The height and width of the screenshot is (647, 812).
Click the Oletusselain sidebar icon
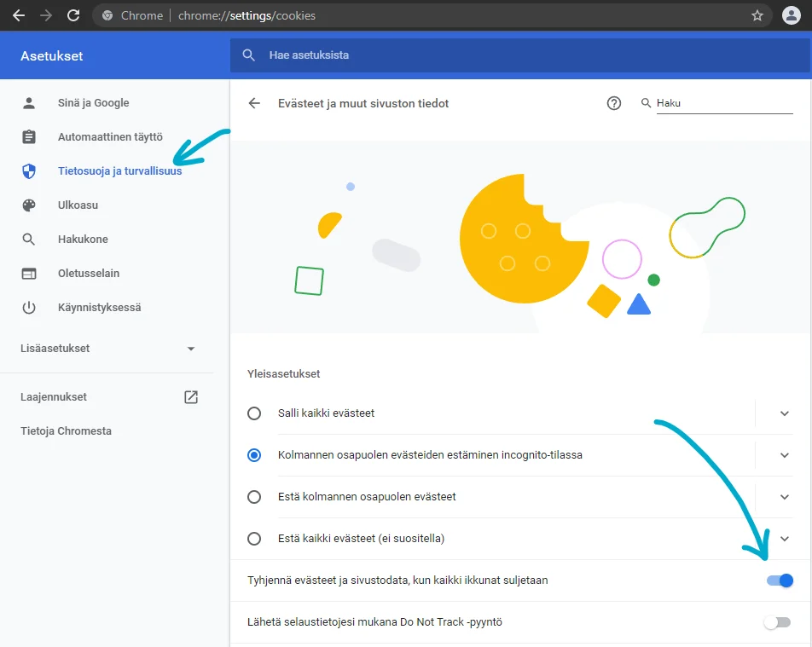pos(29,273)
